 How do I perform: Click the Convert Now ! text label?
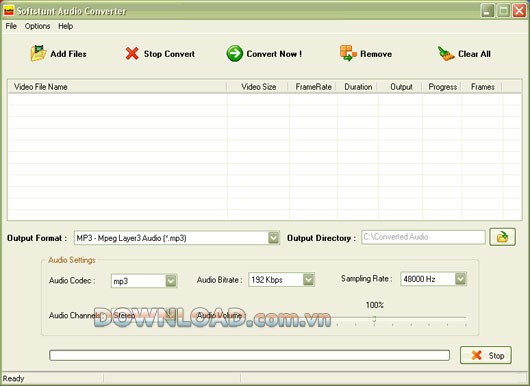274,54
